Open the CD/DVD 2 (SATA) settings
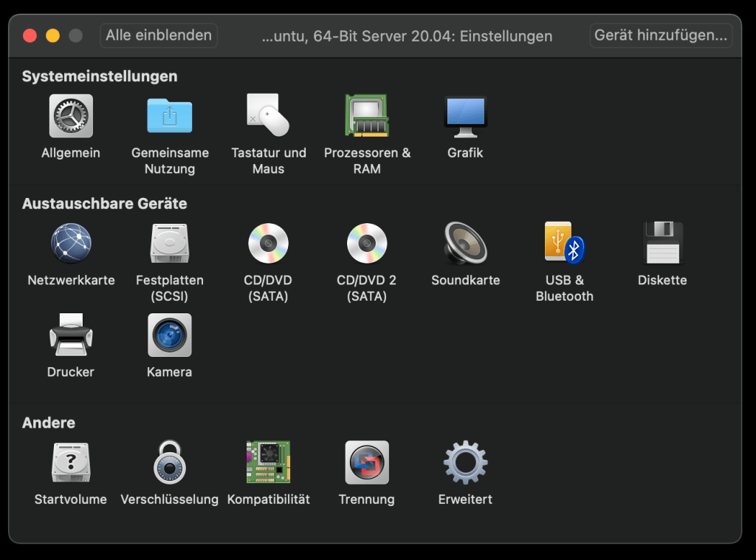The image size is (756, 560). tap(367, 244)
